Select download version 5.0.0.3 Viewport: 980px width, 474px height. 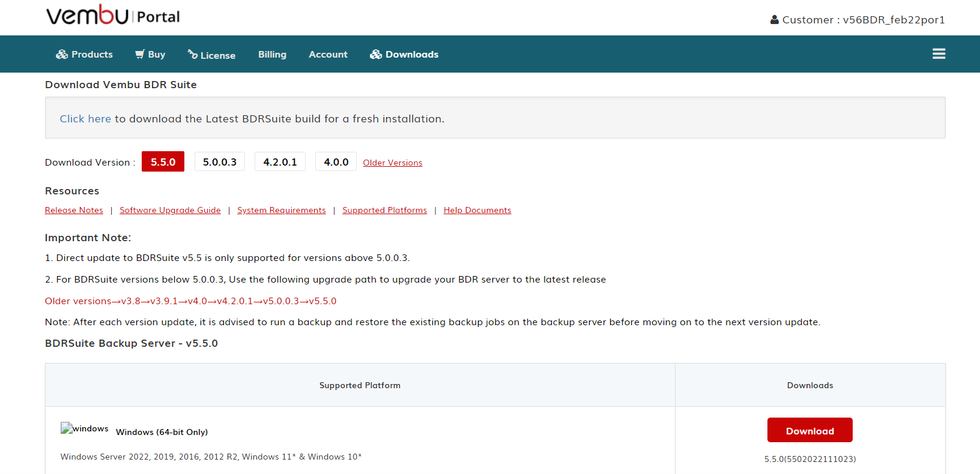(x=220, y=162)
